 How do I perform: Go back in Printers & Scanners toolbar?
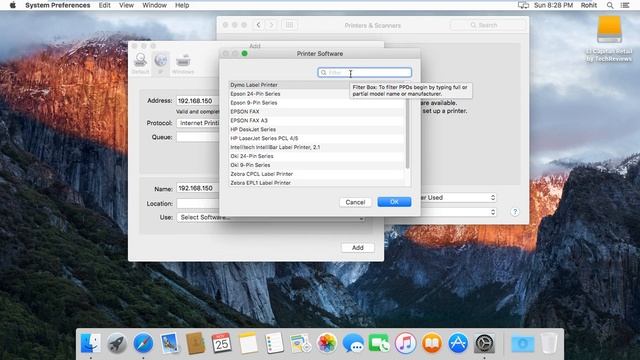[258, 25]
